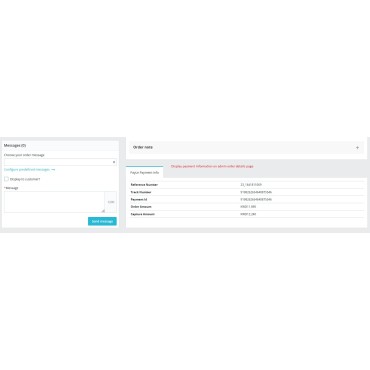The image size is (370, 370).
Task: Select the Track Number value
Action: (256, 192)
